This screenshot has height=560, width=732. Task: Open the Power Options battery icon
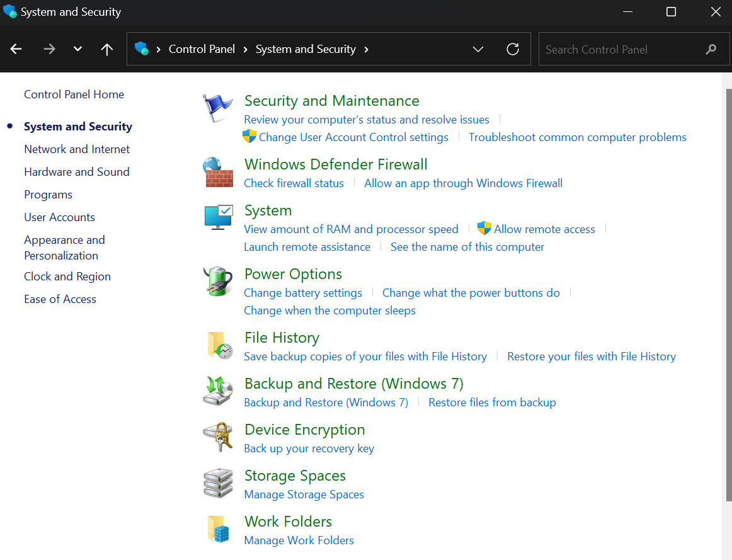pos(218,282)
